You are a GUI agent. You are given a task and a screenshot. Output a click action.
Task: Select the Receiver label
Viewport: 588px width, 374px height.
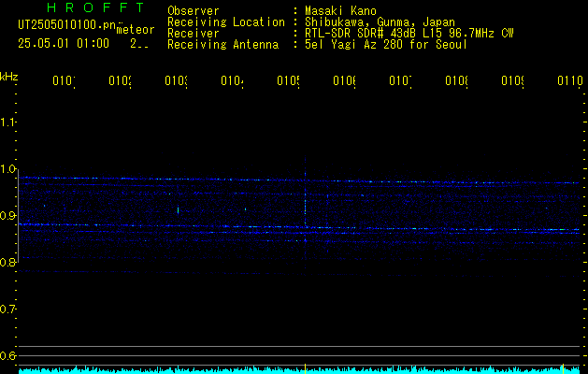pyautogui.click(x=194, y=34)
